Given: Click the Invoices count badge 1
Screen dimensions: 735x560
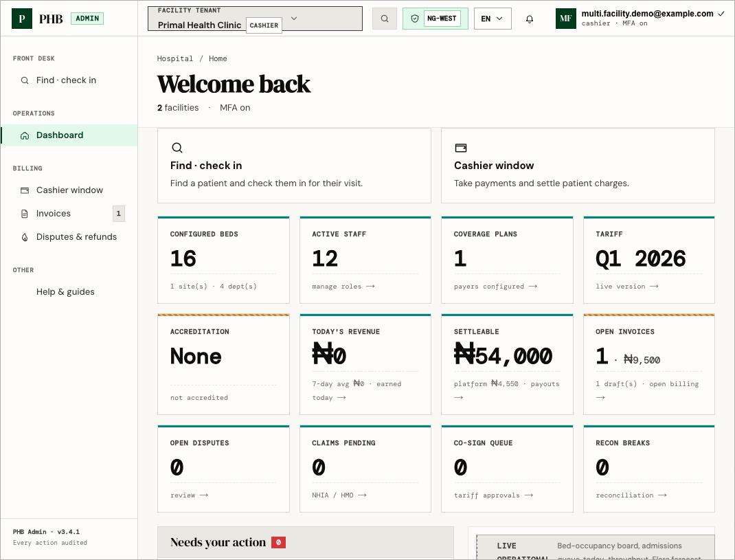Looking at the screenshot, I should pos(119,214).
